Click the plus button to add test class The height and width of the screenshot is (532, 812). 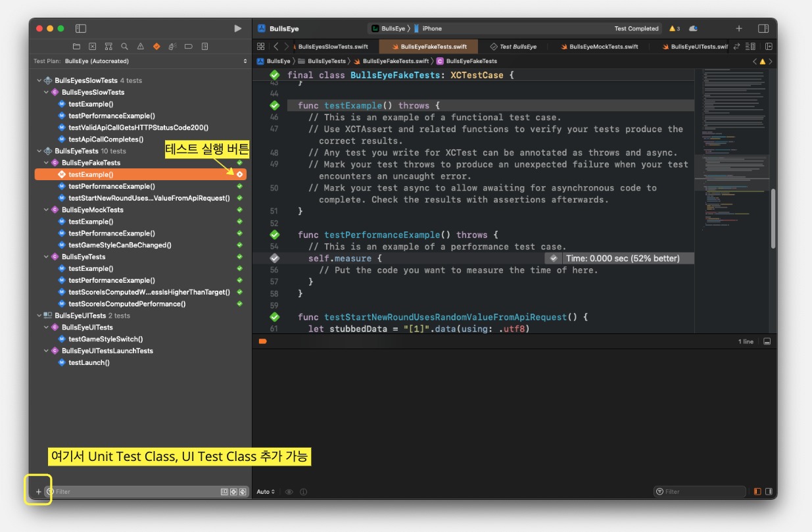38,491
